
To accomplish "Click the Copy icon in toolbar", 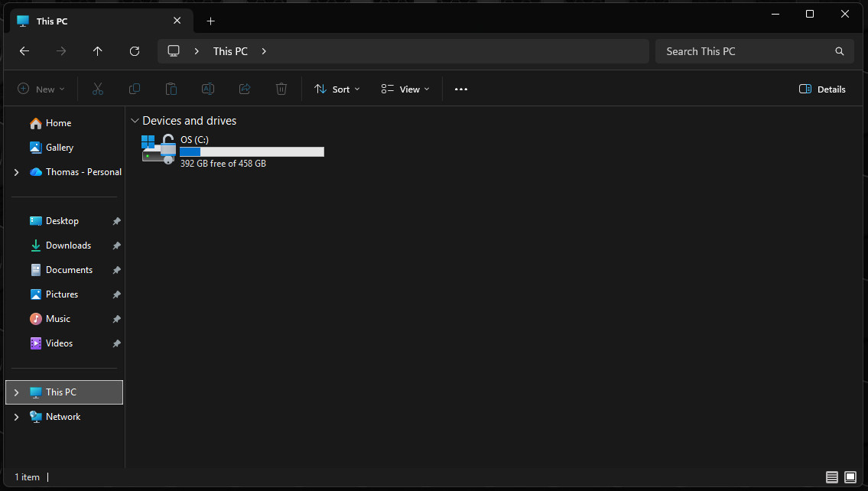I will (x=135, y=89).
